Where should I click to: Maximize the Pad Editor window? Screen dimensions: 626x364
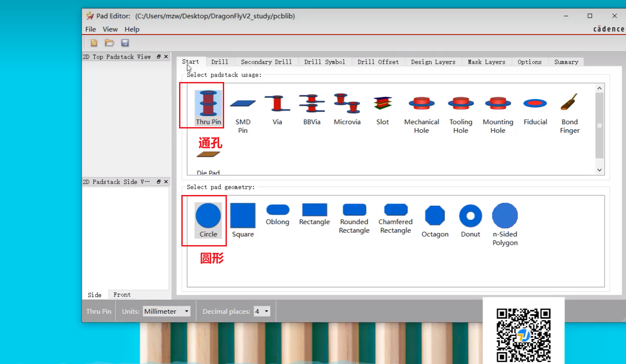pos(590,16)
